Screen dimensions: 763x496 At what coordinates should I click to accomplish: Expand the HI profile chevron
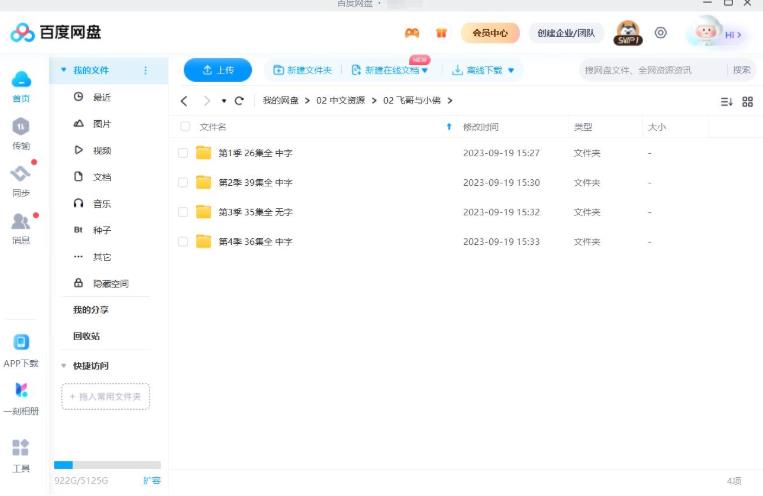pyautogui.click(x=739, y=35)
